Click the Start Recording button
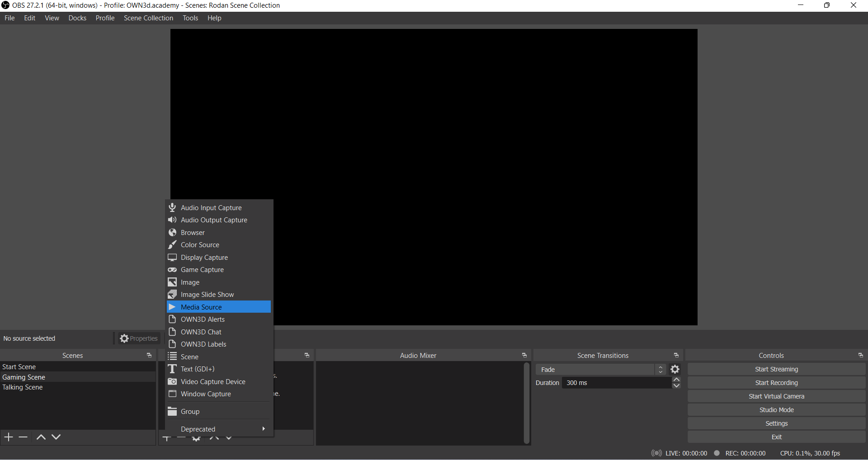868x460 pixels. (x=776, y=383)
